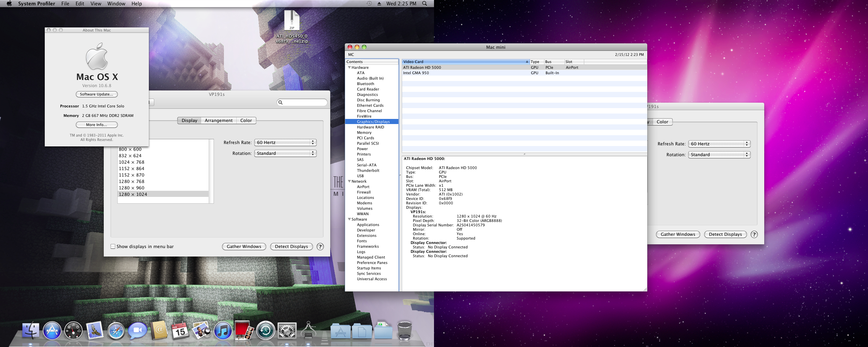The width and height of the screenshot is (868, 347).
Task: Select the ATI_HD5450 zip file on desktop
Action: tap(292, 27)
